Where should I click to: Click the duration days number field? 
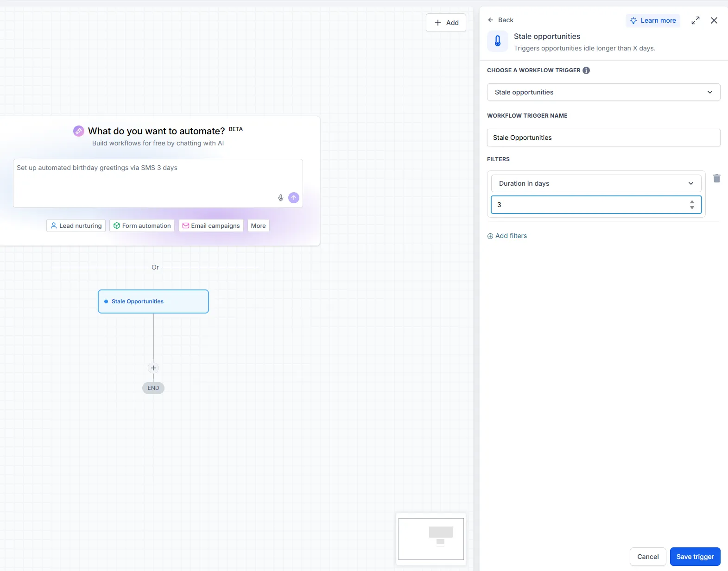(x=596, y=205)
